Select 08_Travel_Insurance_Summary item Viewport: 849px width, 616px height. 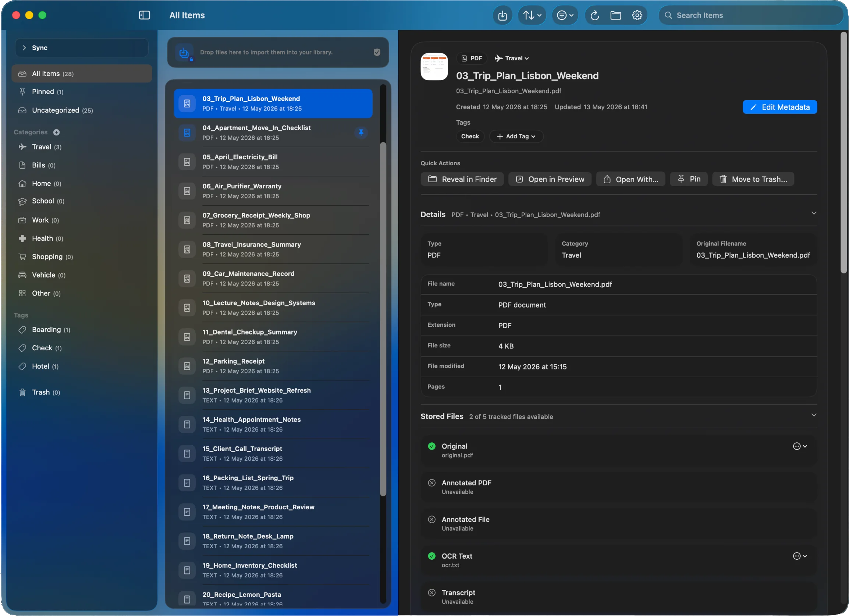coord(273,249)
